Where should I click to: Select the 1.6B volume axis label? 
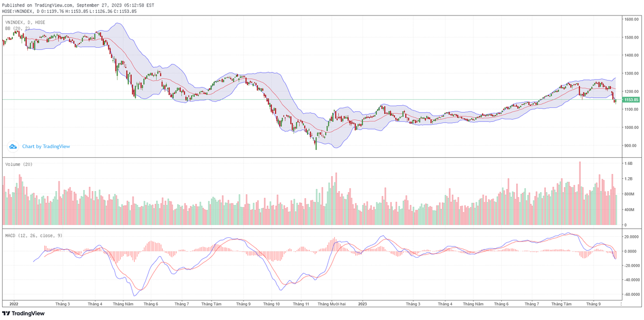[628, 163]
